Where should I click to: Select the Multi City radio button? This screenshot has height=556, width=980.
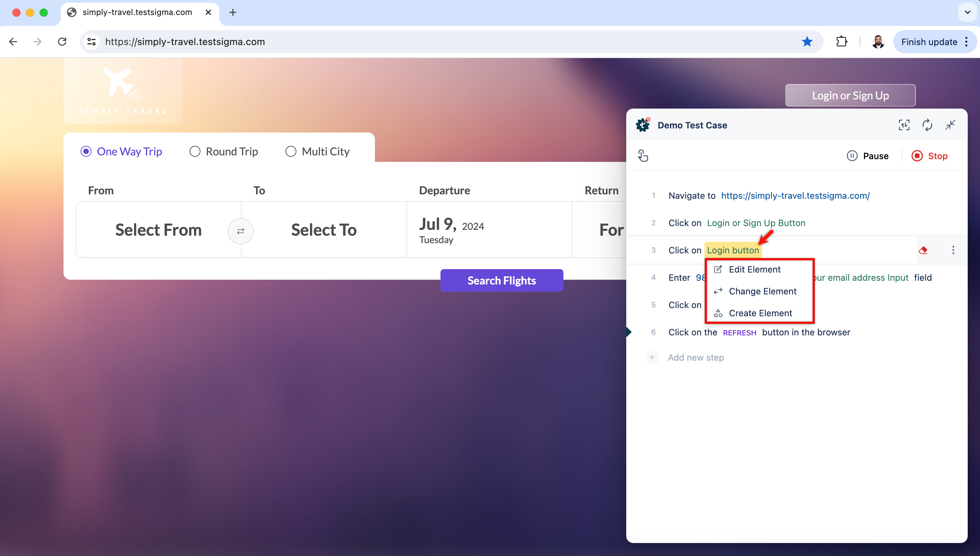[x=291, y=152]
